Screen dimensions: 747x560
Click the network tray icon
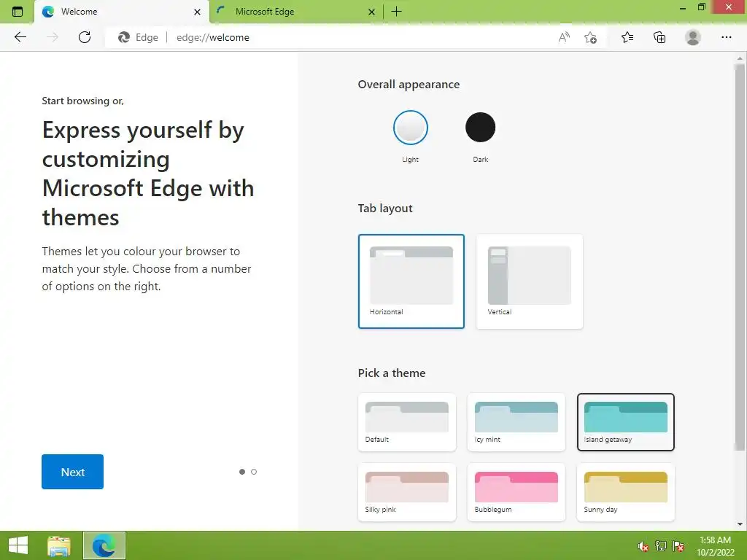click(661, 545)
